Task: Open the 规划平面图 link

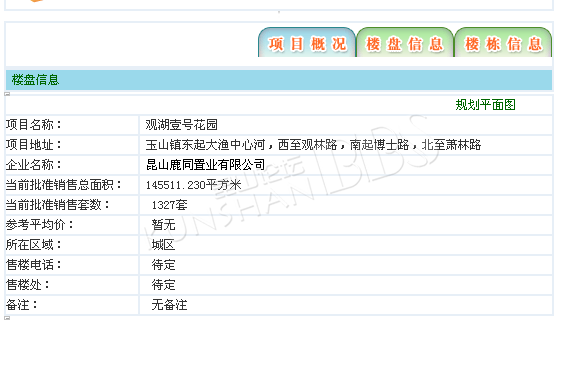Action: click(x=485, y=105)
